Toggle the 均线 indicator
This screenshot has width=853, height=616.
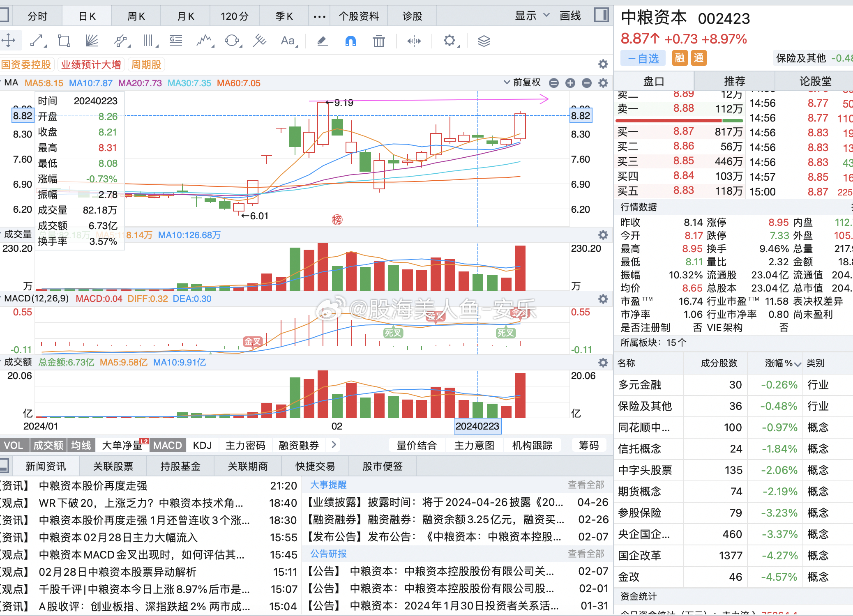(x=81, y=445)
